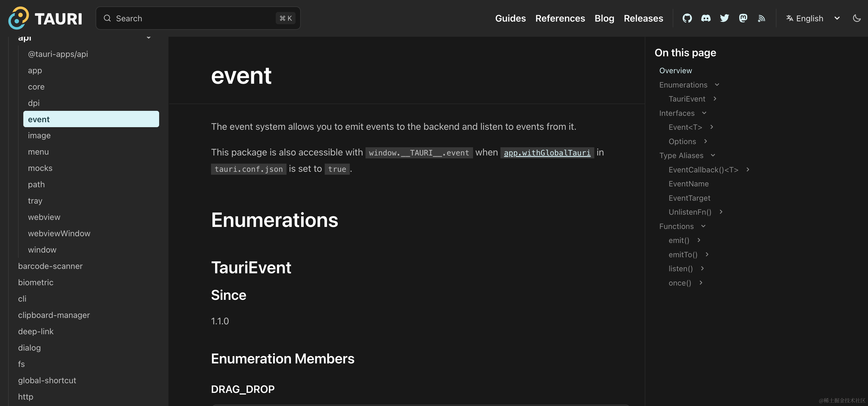Select clipboard-manager in sidebar
868x406 pixels.
(x=54, y=315)
